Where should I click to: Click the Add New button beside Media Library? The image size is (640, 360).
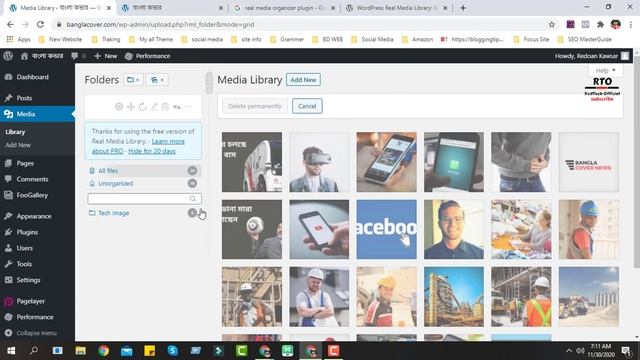click(303, 80)
